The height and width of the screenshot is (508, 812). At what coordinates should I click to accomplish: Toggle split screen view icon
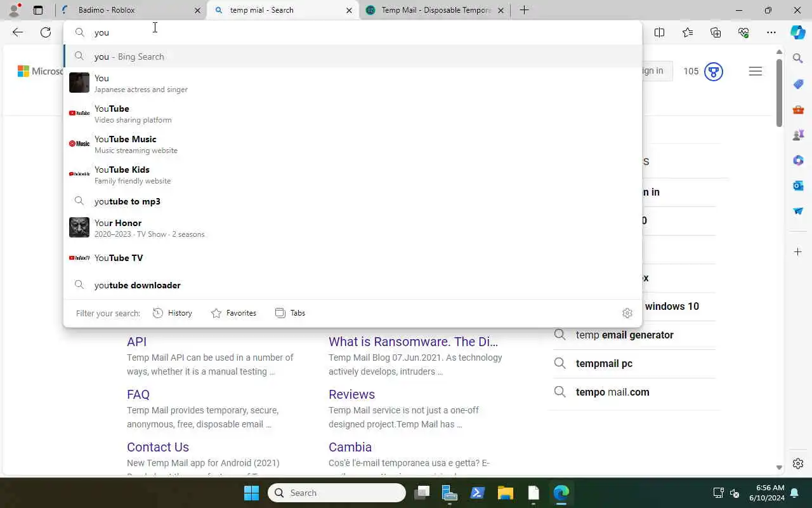click(x=660, y=32)
